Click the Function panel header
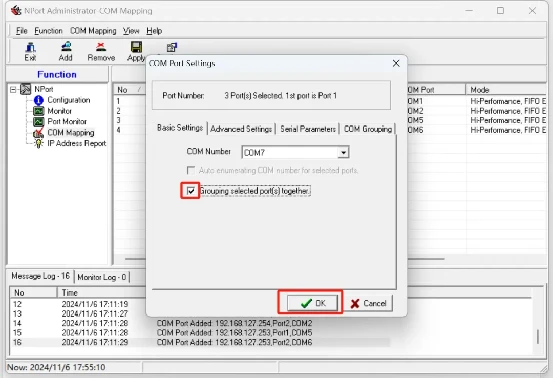The image size is (554, 378). coord(57,75)
